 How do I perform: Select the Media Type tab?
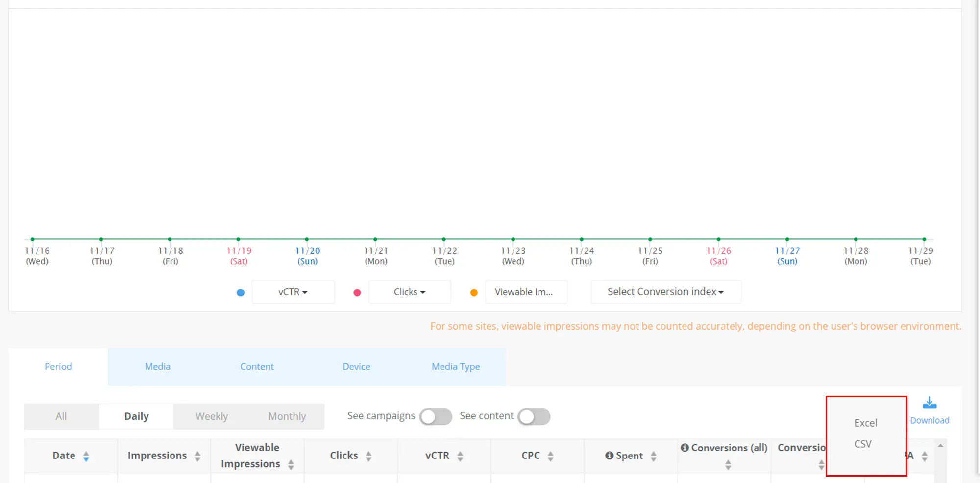coord(456,367)
